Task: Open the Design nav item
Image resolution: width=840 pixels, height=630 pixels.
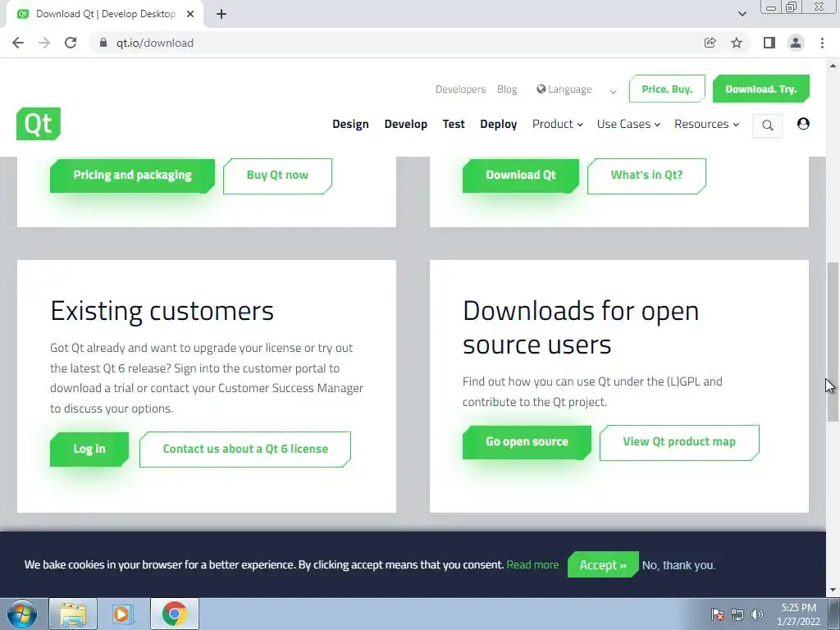Action: point(350,124)
